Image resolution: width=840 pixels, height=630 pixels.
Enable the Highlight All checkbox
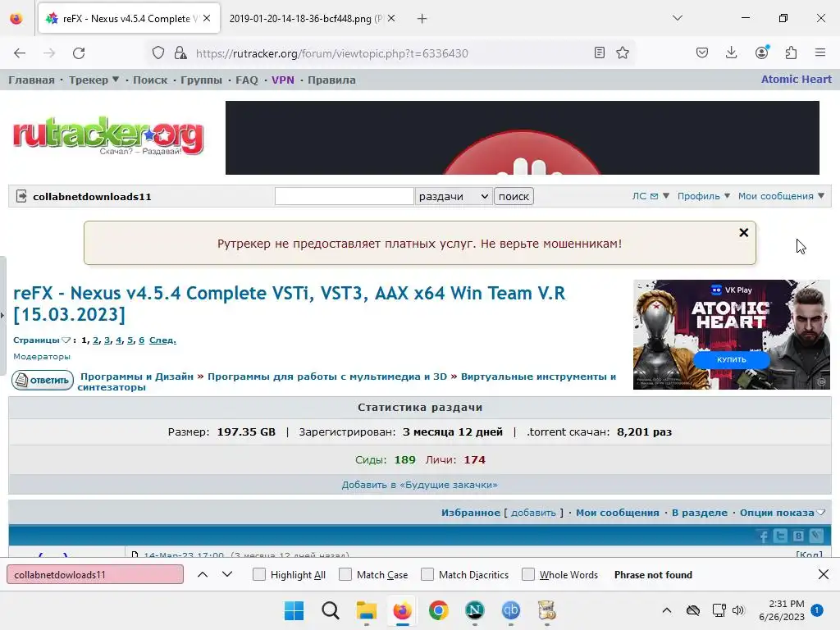(x=259, y=574)
